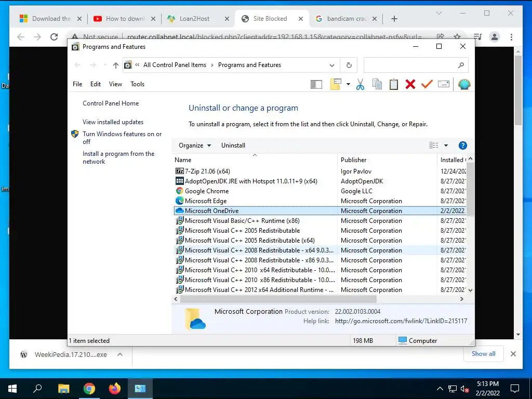
Task: Click Install a program from the network
Action: [118, 157]
